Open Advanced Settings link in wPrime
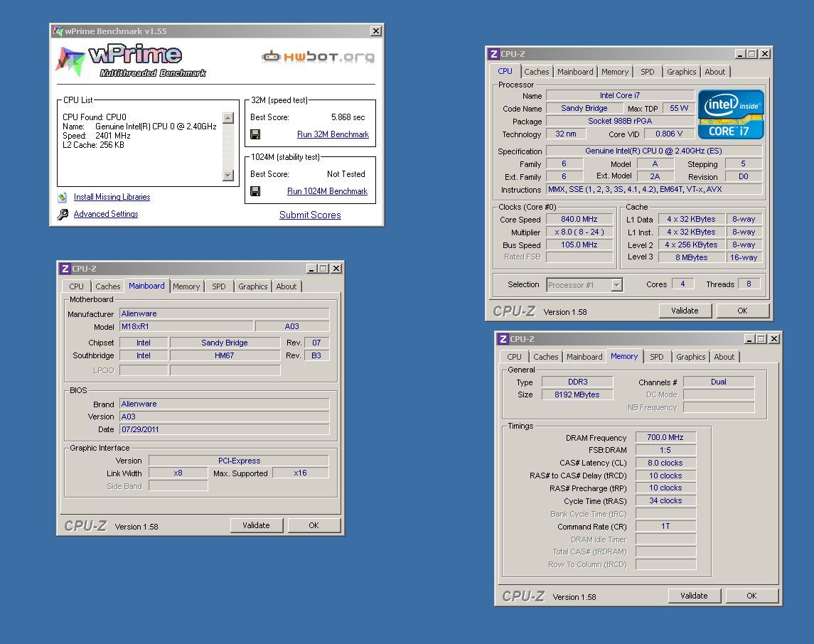 tap(106, 215)
